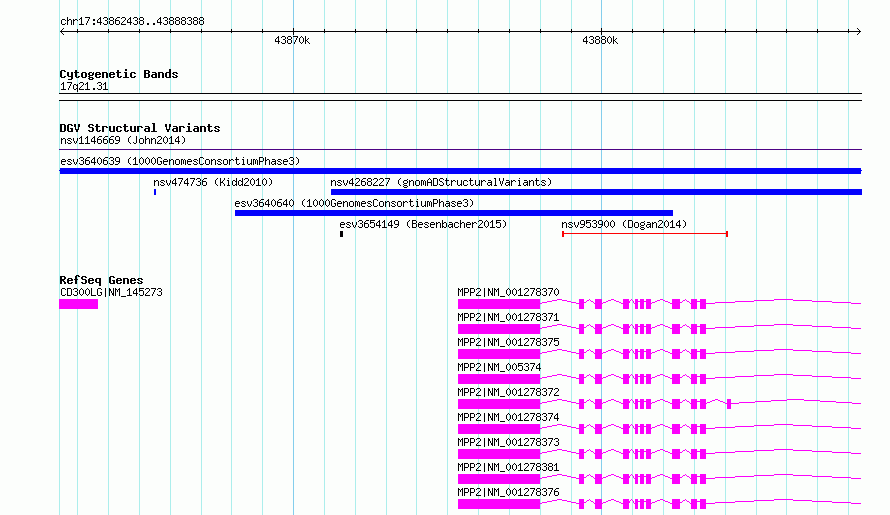Click the small blue nsv474736 marker

(x=155, y=192)
